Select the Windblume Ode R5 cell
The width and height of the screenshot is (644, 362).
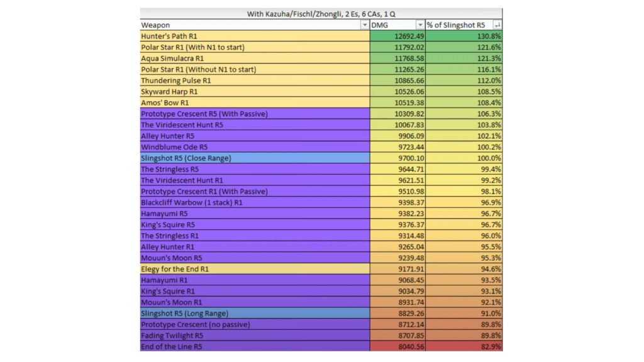pos(255,147)
